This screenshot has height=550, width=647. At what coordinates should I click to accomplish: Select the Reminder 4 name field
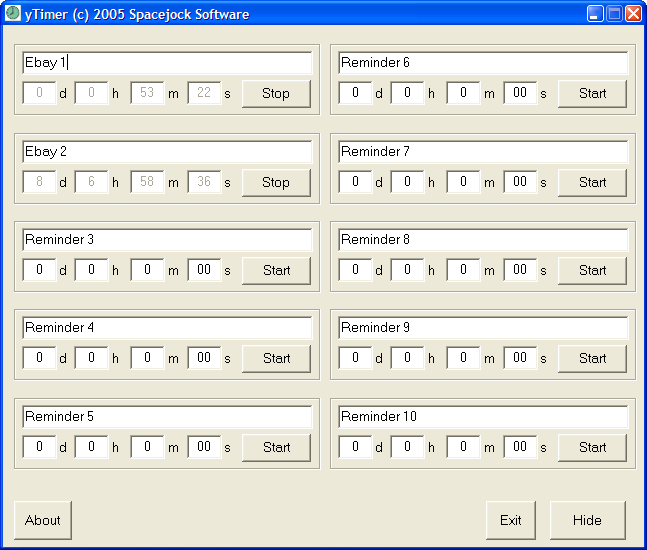tap(167, 328)
